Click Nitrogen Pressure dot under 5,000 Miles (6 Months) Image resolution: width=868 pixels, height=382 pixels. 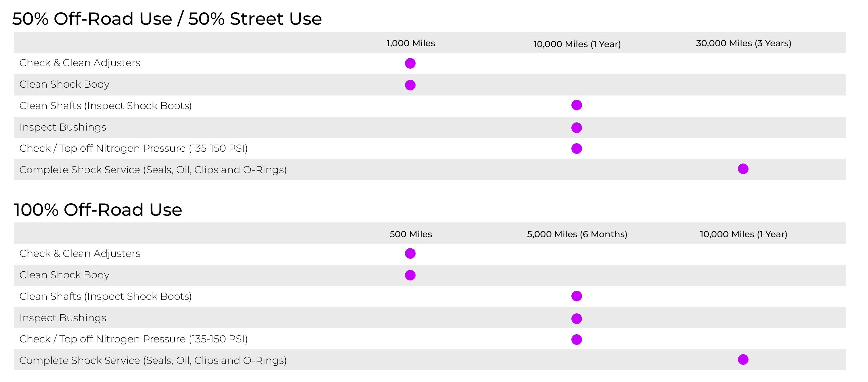coord(577,339)
